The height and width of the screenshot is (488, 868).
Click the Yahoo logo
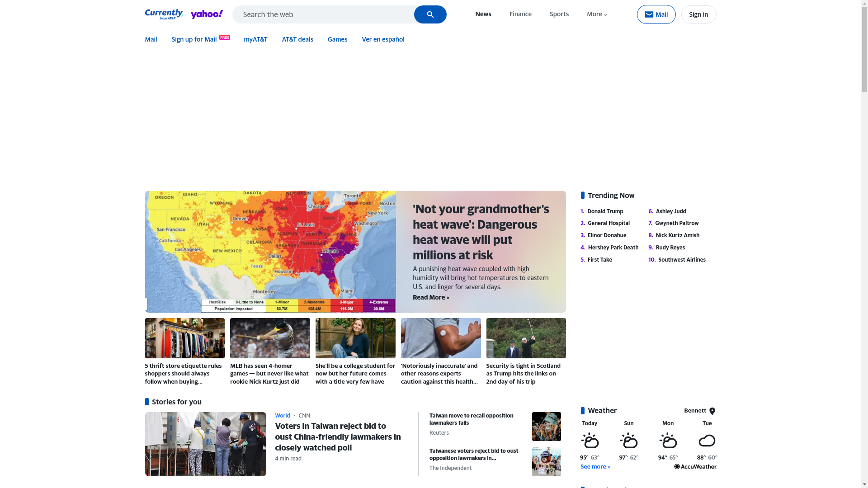207,14
